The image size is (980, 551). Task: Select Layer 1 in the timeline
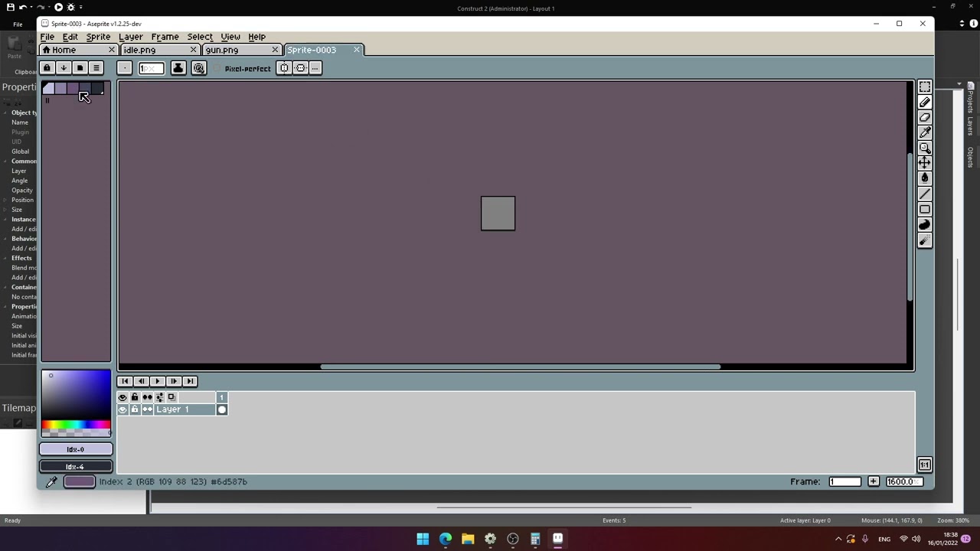pos(185,409)
